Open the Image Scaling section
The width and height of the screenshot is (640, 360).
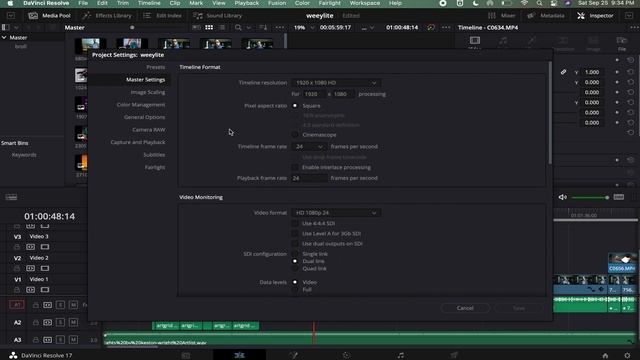point(148,92)
